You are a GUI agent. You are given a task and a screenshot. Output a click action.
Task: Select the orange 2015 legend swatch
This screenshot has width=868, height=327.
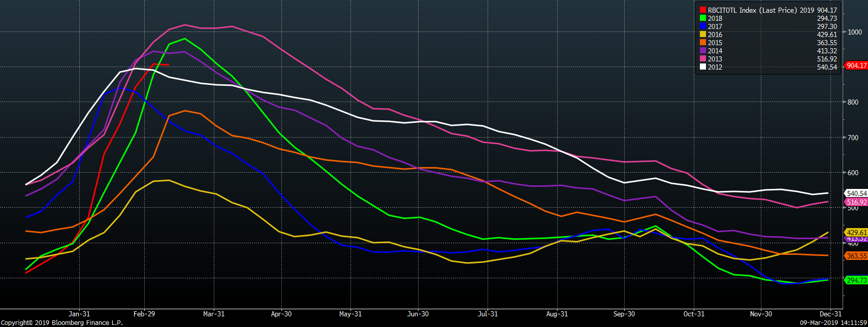click(x=703, y=43)
